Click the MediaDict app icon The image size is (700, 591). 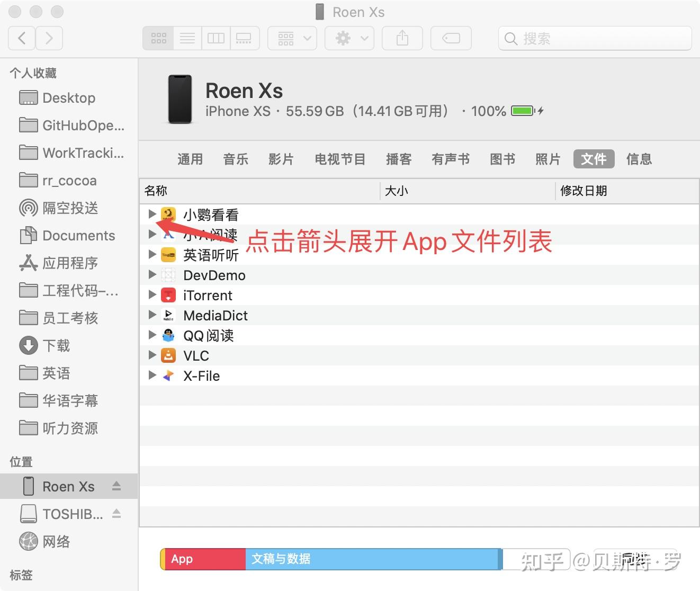tap(168, 315)
